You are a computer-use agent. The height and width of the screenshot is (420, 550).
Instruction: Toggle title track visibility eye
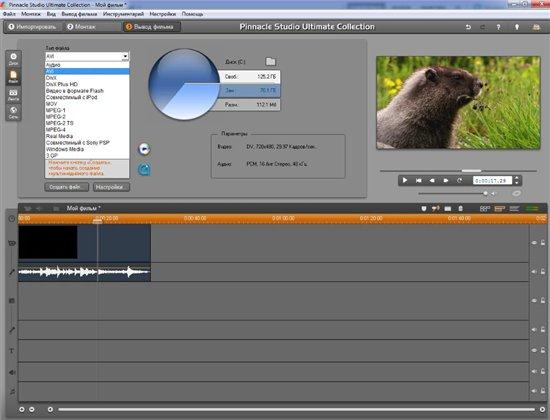[534, 350]
